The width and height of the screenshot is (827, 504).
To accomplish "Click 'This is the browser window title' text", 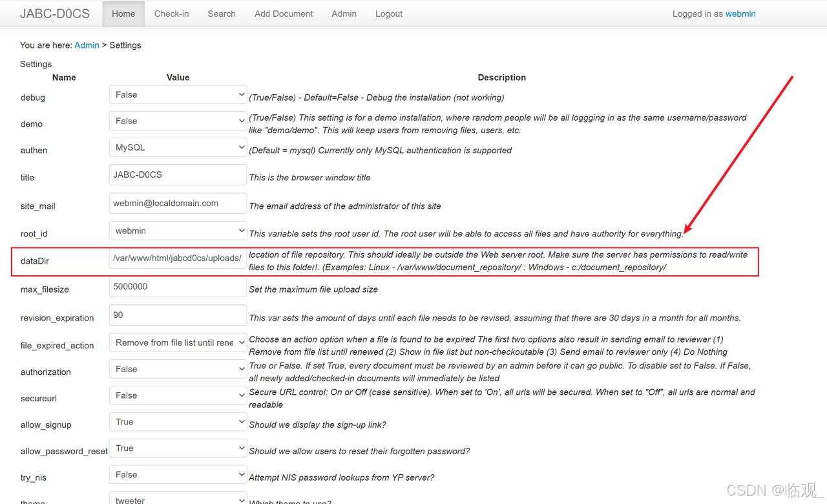I will tap(310, 178).
